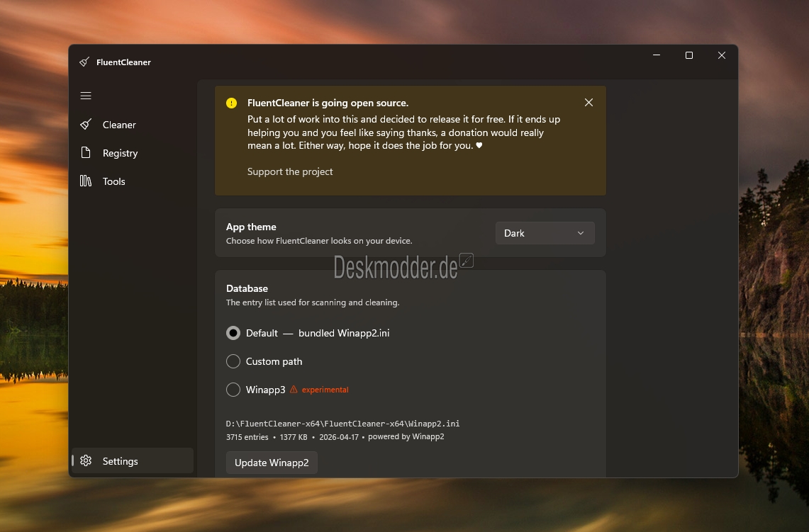Viewport: 809px width, 532px height.
Task: Enable the Winapp3 database option
Action: pos(233,390)
